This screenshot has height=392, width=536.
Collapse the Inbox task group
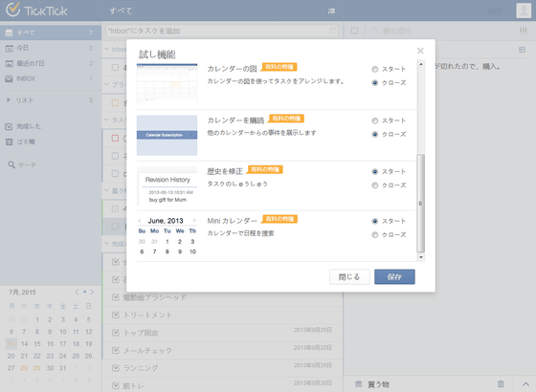point(107,49)
